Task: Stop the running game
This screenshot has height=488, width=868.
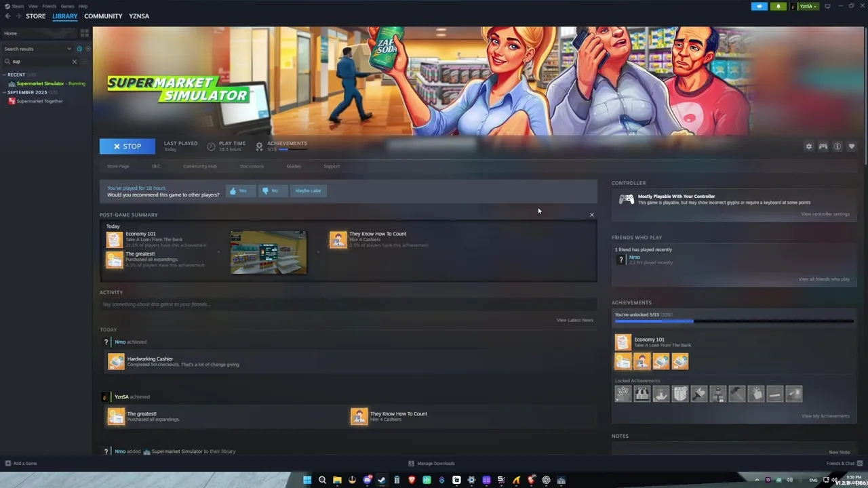Action: (127, 146)
